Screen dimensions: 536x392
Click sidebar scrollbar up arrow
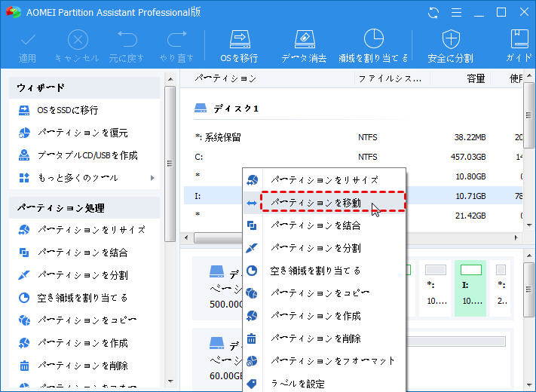click(x=170, y=79)
